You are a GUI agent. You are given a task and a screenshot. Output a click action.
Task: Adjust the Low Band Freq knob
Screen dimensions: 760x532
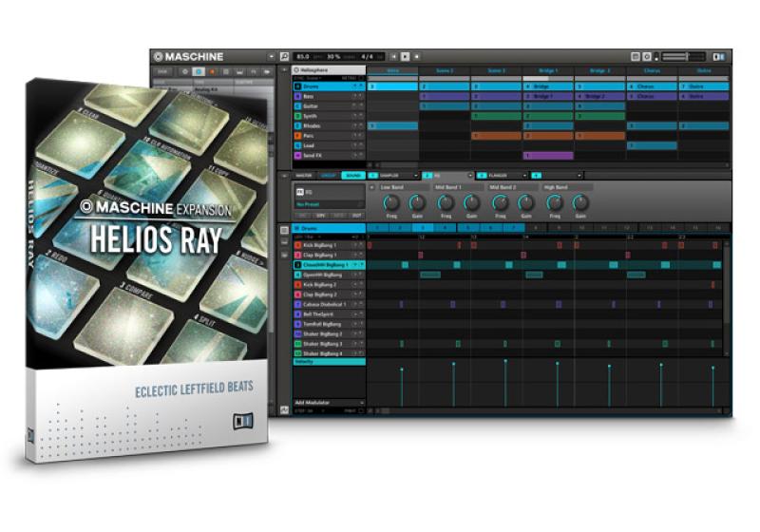click(391, 202)
